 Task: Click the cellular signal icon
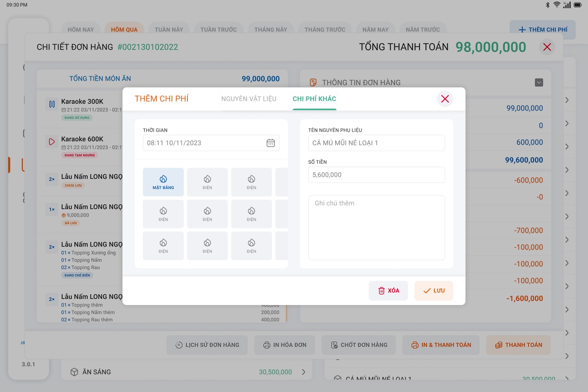click(x=567, y=5)
